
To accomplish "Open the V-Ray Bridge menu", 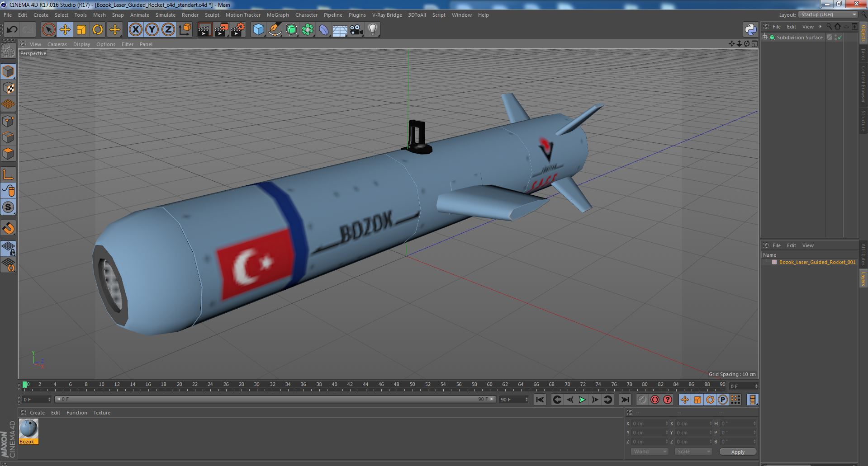I will pyautogui.click(x=387, y=15).
